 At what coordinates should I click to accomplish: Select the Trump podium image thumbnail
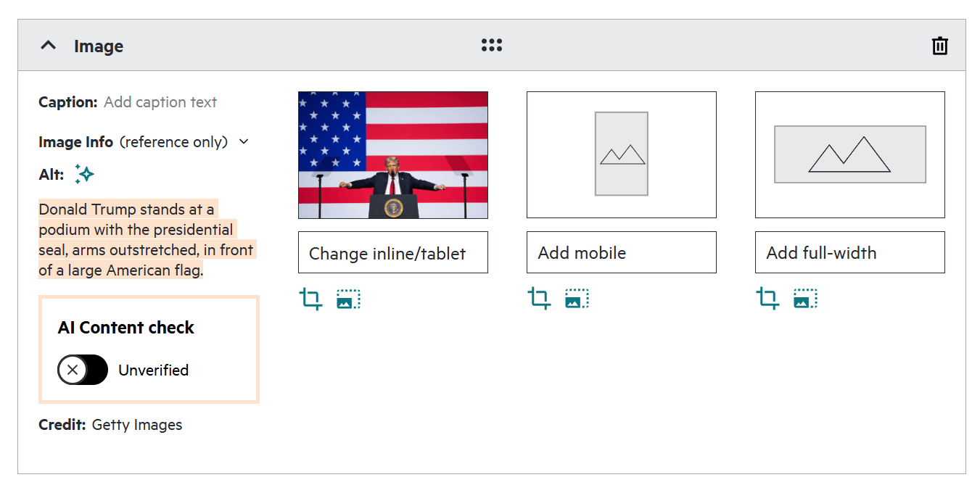[x=392, y=155]
